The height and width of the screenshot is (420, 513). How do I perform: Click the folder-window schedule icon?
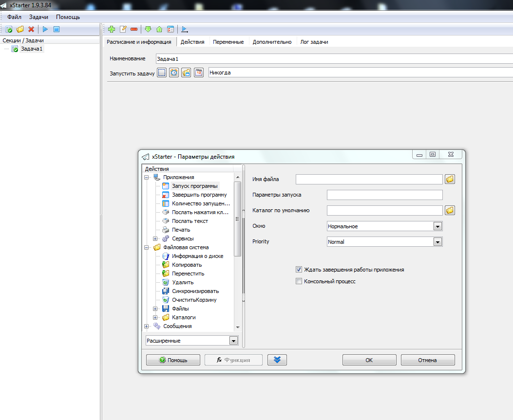click(186, 73)
